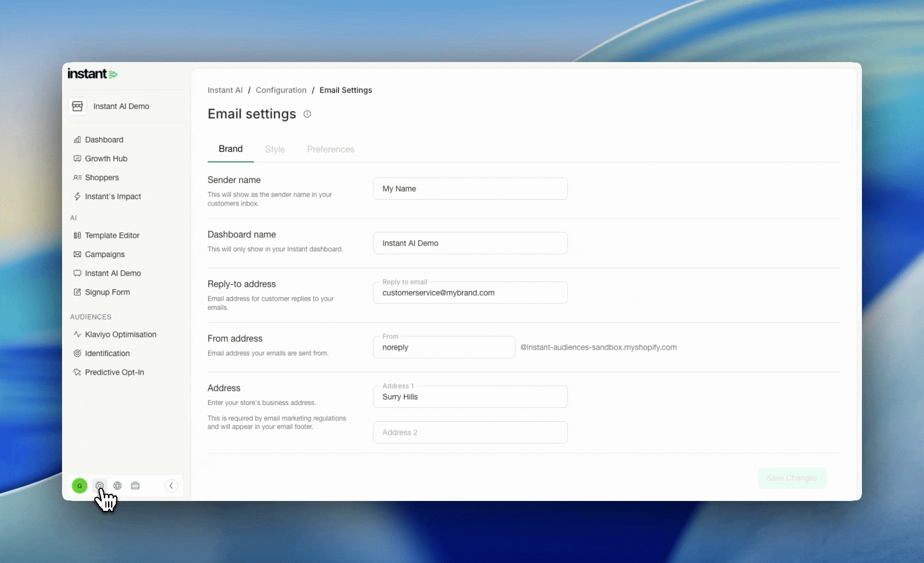Select the Growth Hub sidebar icon
Viewport: 924px width, 563px height.
coord(106,158)
